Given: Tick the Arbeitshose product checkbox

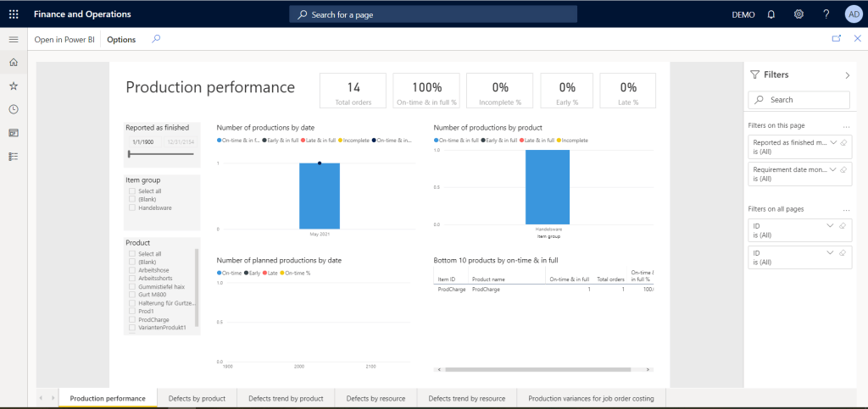Looking at the screenshot, I should click(132, 270).
